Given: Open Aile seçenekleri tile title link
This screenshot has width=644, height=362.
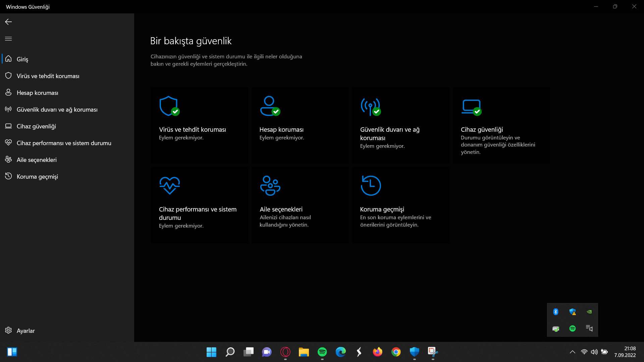Looking at the screenshot, I should pos(281,209).
